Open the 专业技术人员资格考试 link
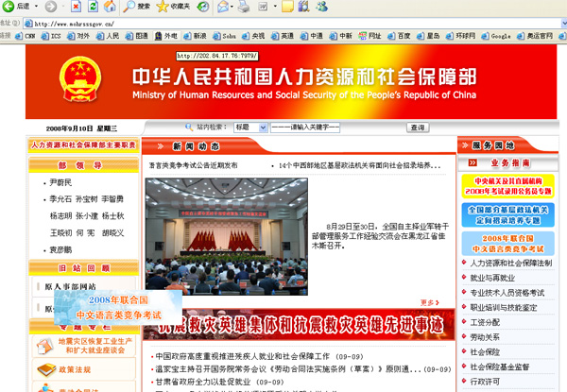567x392 pixels. (507, 293)
